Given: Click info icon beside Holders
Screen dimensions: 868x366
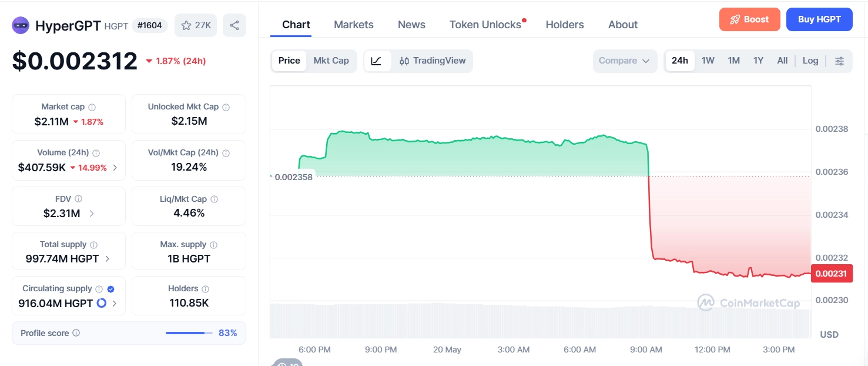Looking at the screenshot, I should click(x=205, y=289).
